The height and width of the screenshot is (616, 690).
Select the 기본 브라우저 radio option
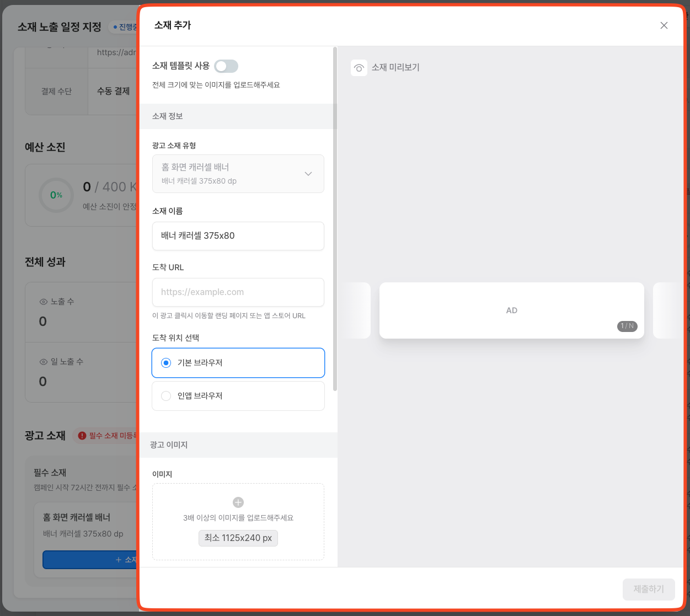[166, 363]
